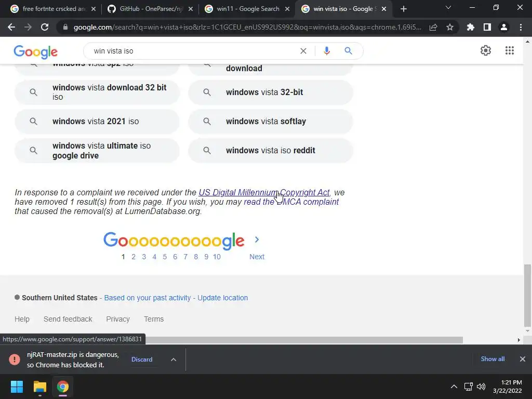Open the tab search chevron
Image resolution: width=532 pixels, height=399 pixels.
(x=448, y=7)
